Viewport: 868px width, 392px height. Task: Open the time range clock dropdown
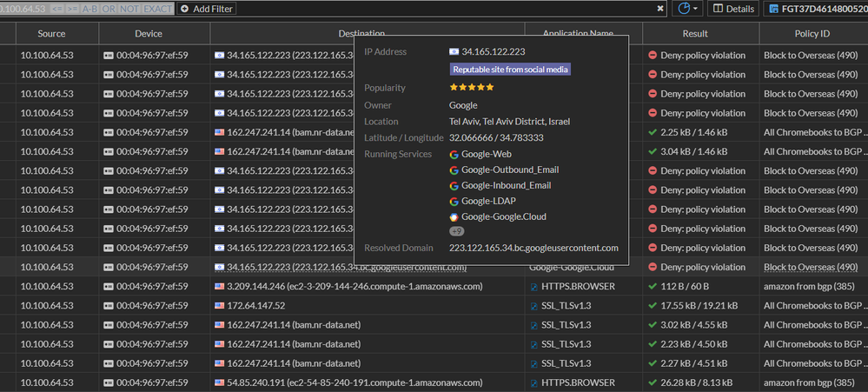click(687, 9)
